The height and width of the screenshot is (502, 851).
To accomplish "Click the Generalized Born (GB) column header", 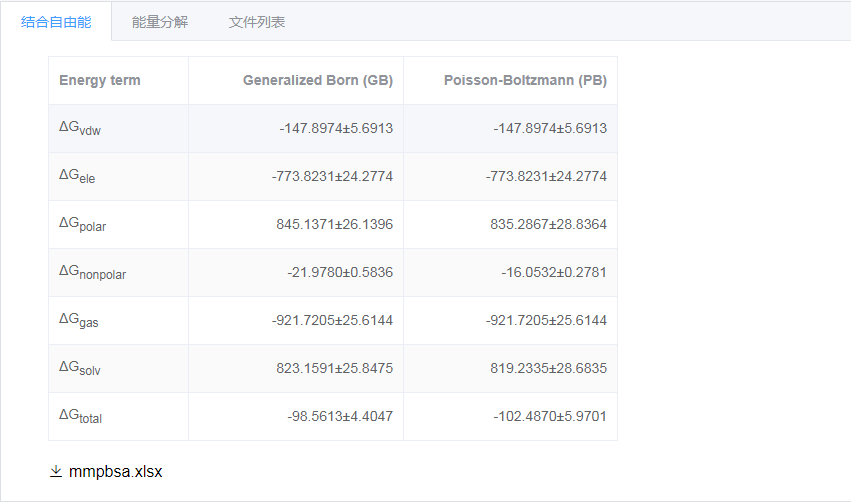I will (317, 80).
